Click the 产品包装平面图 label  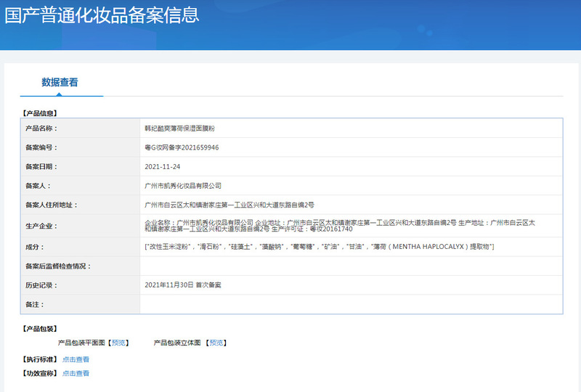(81, 343)
